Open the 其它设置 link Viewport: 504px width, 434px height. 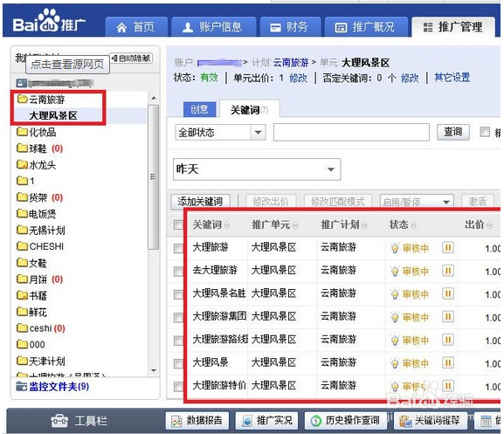452,78
